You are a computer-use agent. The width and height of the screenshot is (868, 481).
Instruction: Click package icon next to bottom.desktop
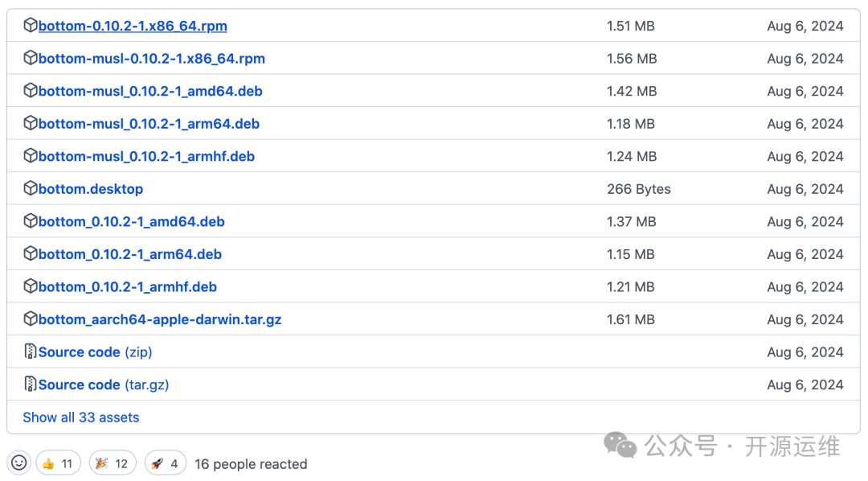pos(31,189)
